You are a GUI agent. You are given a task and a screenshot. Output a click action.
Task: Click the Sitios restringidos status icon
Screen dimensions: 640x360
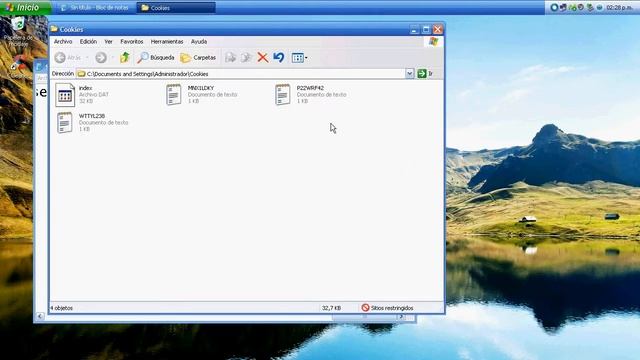365,308
